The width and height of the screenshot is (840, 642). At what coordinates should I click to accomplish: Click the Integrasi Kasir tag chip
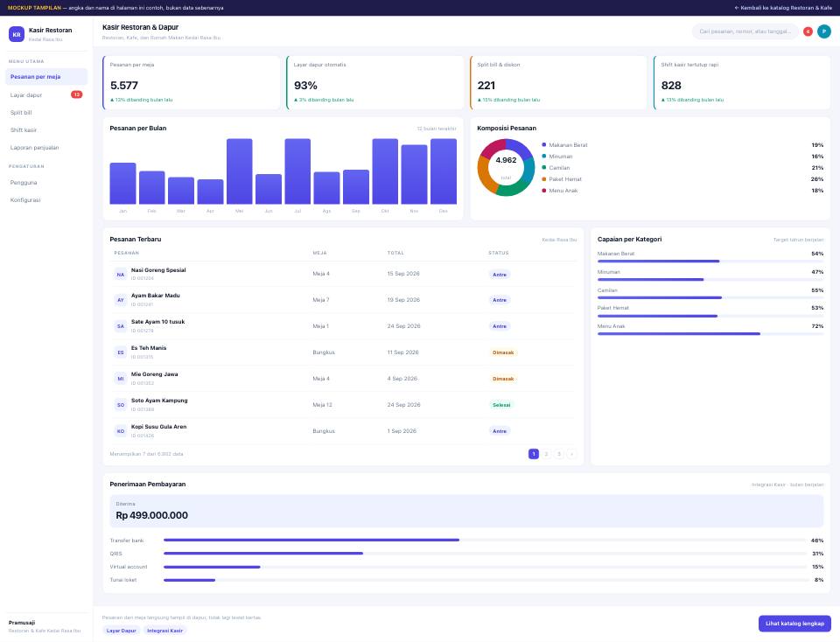(165, 631)
